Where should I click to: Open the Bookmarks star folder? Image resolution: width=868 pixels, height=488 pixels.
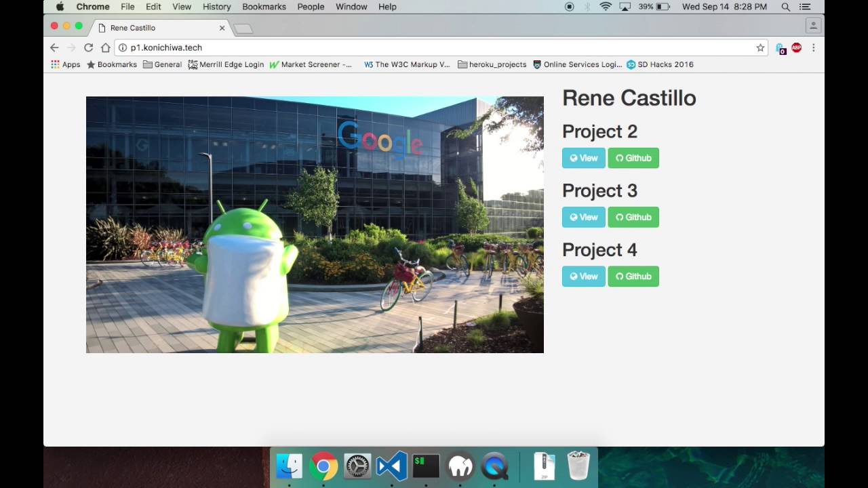tap(112, 64)
